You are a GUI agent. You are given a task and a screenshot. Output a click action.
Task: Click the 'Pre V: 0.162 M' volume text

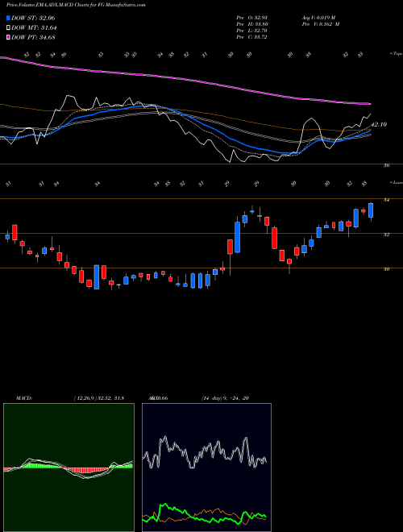point(320,24)
